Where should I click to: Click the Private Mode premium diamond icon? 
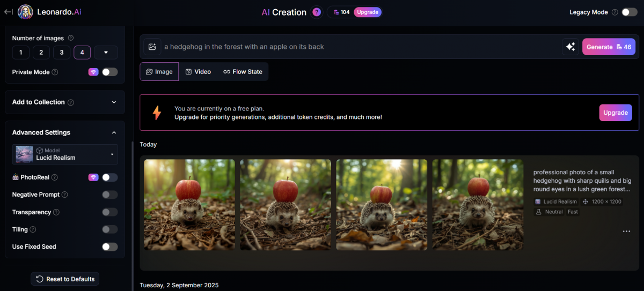pyautogui.click(x=93, y=72)
